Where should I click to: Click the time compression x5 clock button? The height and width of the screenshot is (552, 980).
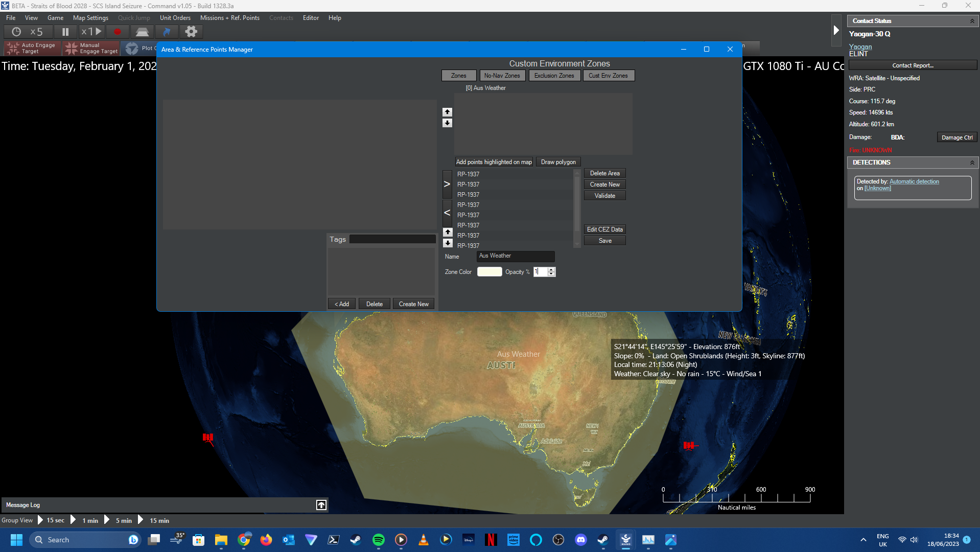[x=28, y=32]
